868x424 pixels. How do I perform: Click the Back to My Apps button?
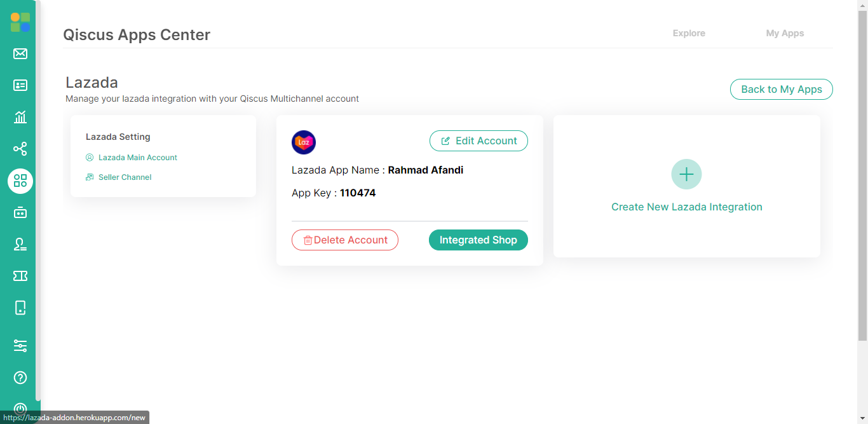coord(782,90)
